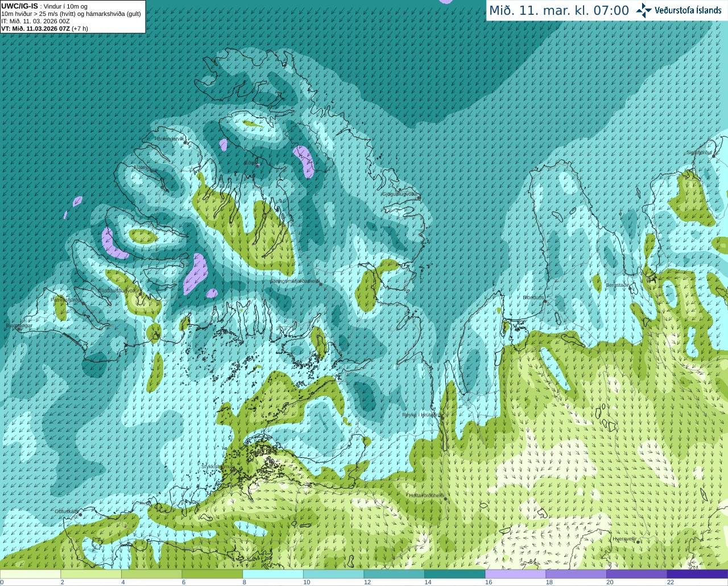The width and height of the screenshot is (728, 586).
Task: Select the Steingrímsfjarðarheiði station label
Action: tap(295, 280)
